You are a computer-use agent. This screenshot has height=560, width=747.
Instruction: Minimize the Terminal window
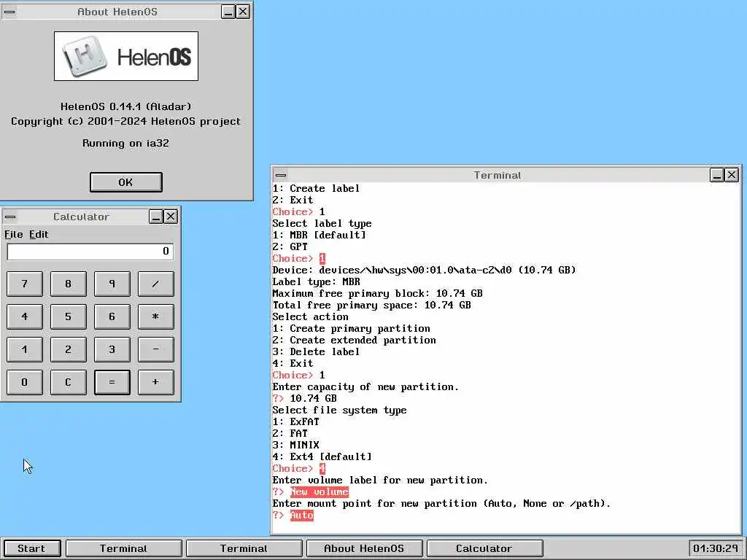coord(717,175)
